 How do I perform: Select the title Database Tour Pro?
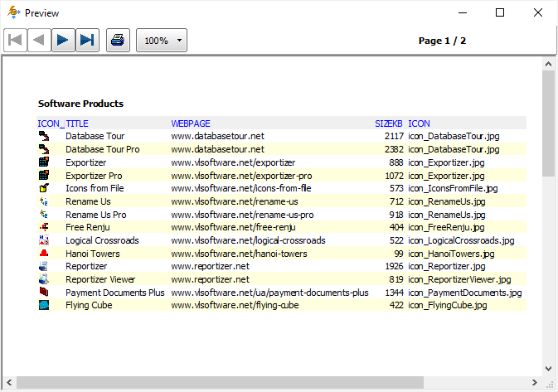[x=103, y=149]
